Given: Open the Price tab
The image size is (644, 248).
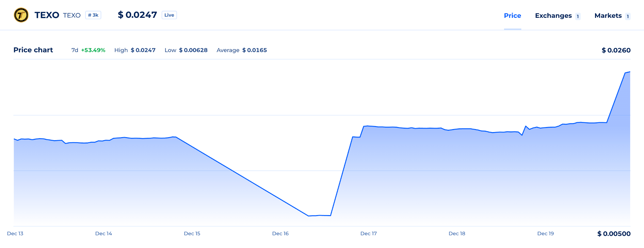Looking at the screenshot, I should tap(513, 15).
